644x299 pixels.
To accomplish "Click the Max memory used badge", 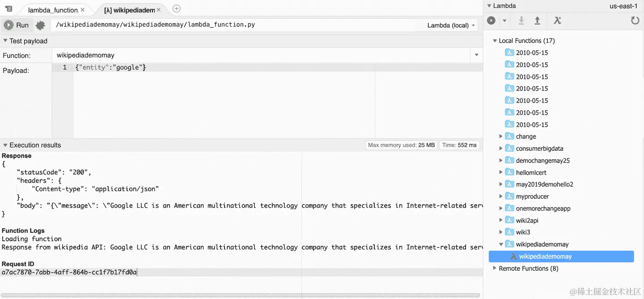I will [x=401, y=145].
